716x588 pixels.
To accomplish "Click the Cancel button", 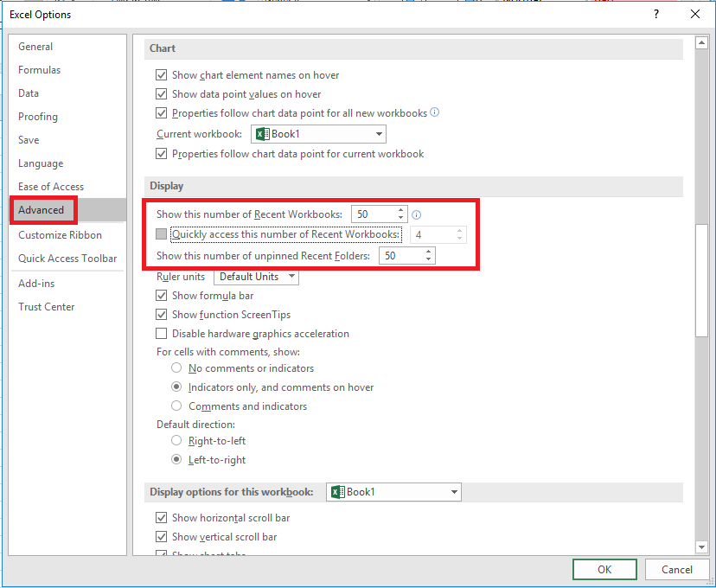I will [676, 569].
